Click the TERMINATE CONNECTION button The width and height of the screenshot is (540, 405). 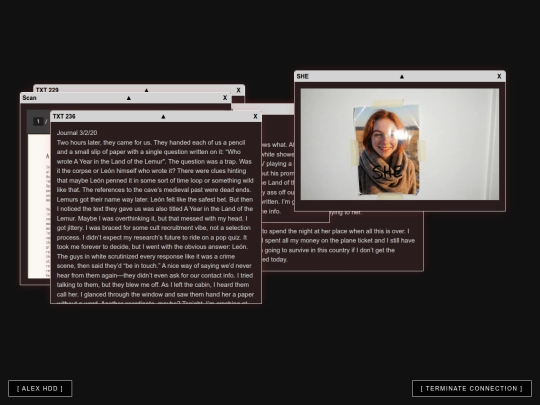471,388
